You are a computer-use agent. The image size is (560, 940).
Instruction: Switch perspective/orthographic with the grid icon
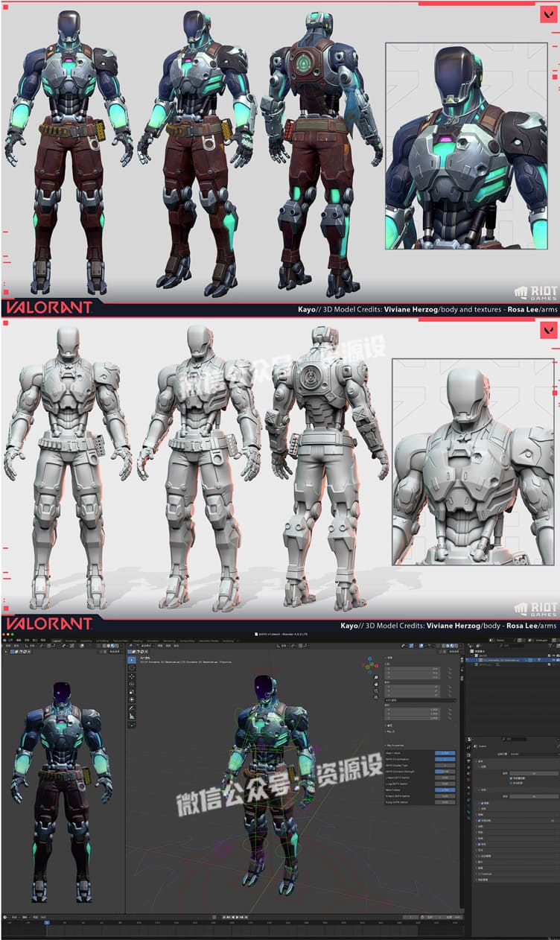(376, 697)
